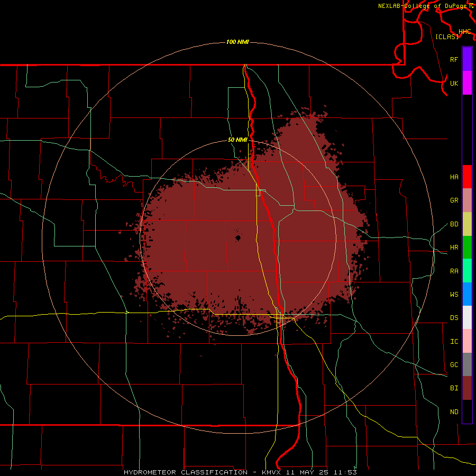Viewport: 476px width, 476px height.
Task: Click the NEXLAB-College of DuPage credit text
Action: click(423, 6)
